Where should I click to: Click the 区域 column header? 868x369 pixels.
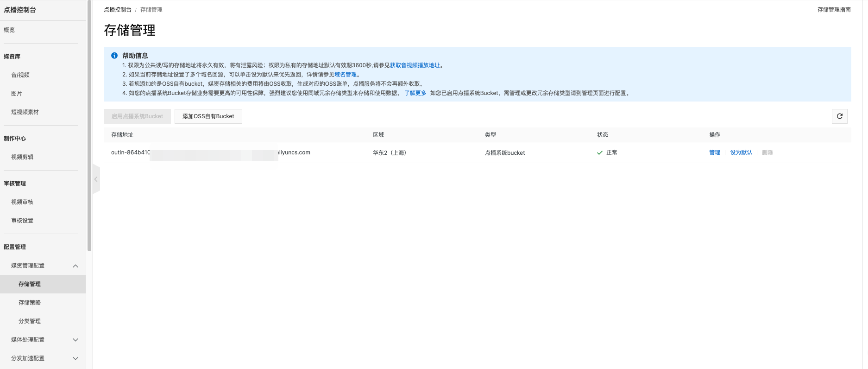point(378,135)
